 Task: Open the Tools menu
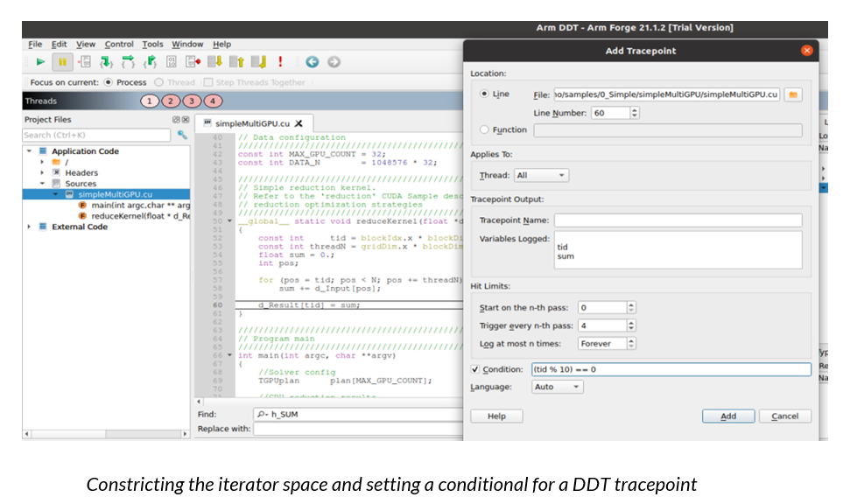(152, 44)
